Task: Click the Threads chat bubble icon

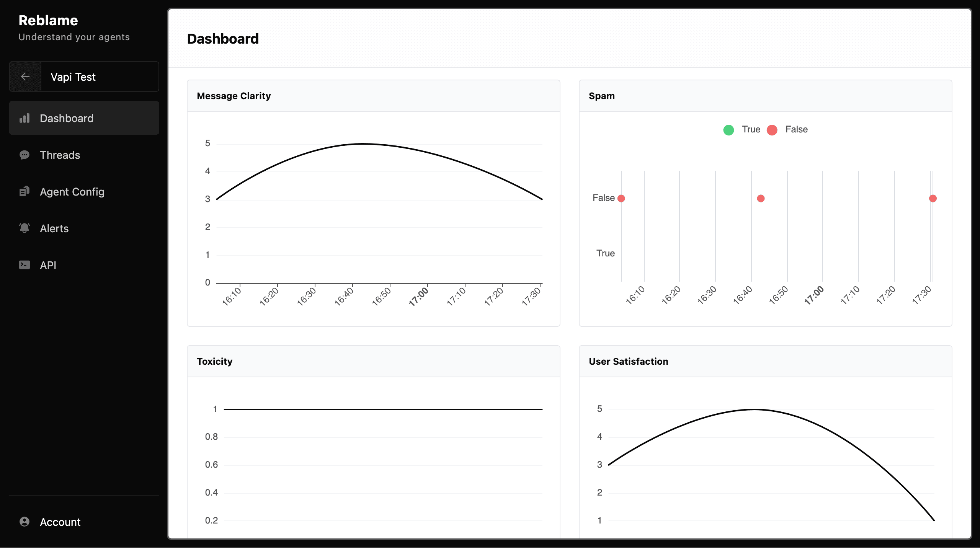Action: tap(24, 155)
